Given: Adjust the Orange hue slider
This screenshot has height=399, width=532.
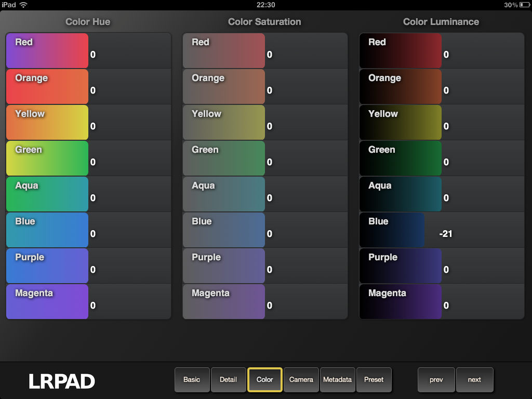Looking at the screenshot, I should coord(88,87).
